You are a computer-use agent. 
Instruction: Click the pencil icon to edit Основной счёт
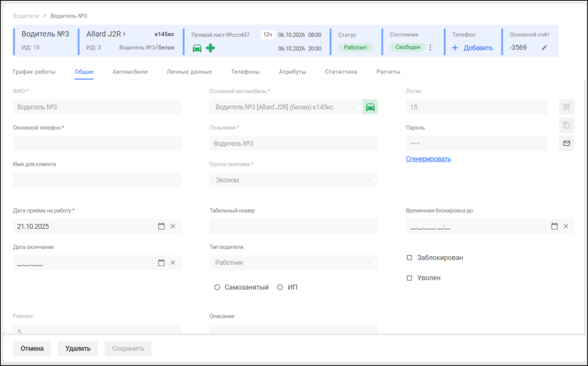(544, 48)
